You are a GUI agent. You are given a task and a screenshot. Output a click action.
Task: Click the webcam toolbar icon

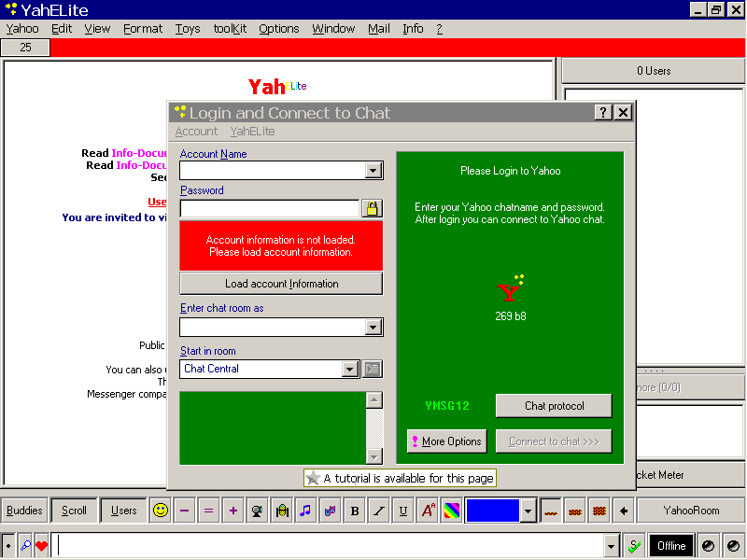(x=258, y=511)
